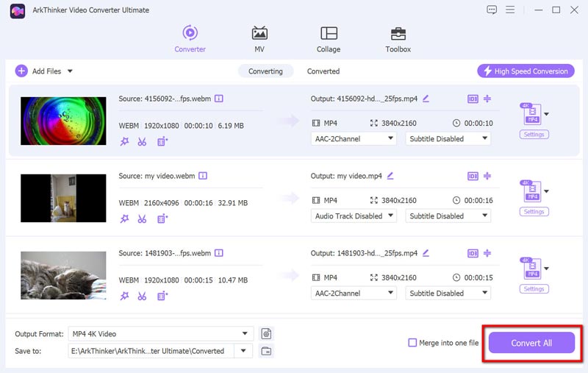Cut the 1481903 video with scissors
Image resolution: width=588 pixels, height=373 pixels.
coord(142,296)
